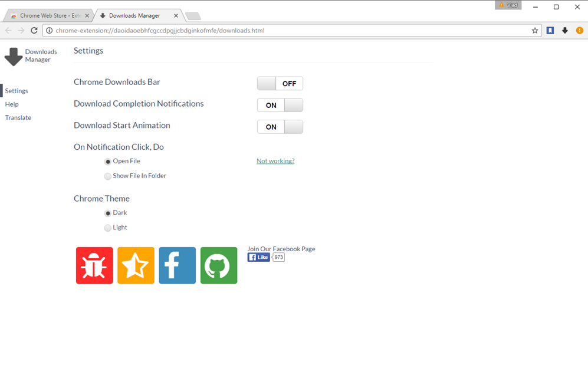Choose the Dark Chrome theme
This screenshot has height=365, width=588.
107,213
